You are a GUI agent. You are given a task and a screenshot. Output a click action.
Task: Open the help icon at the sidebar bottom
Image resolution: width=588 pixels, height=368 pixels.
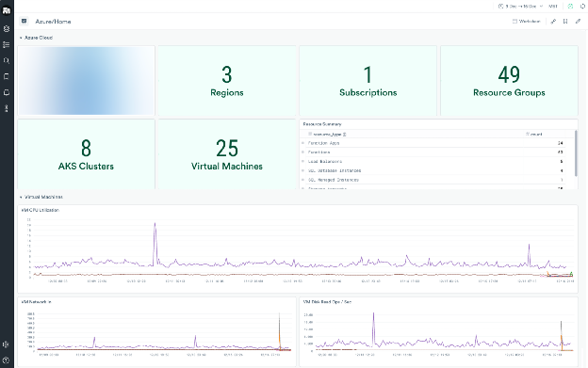tap(6, 360)
